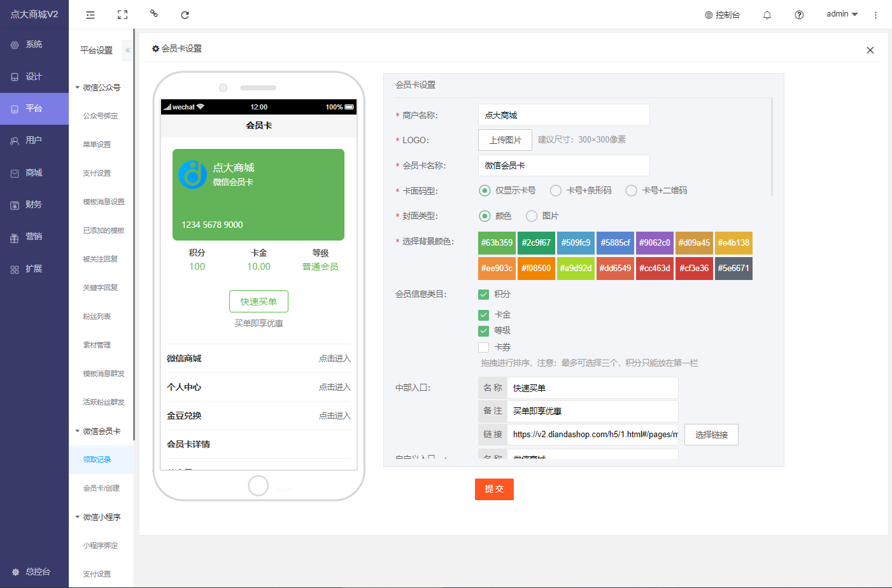892x588 pixels.
Task: Collapse the 微信会员卡 menu group
Action: (x=78, y=431)
